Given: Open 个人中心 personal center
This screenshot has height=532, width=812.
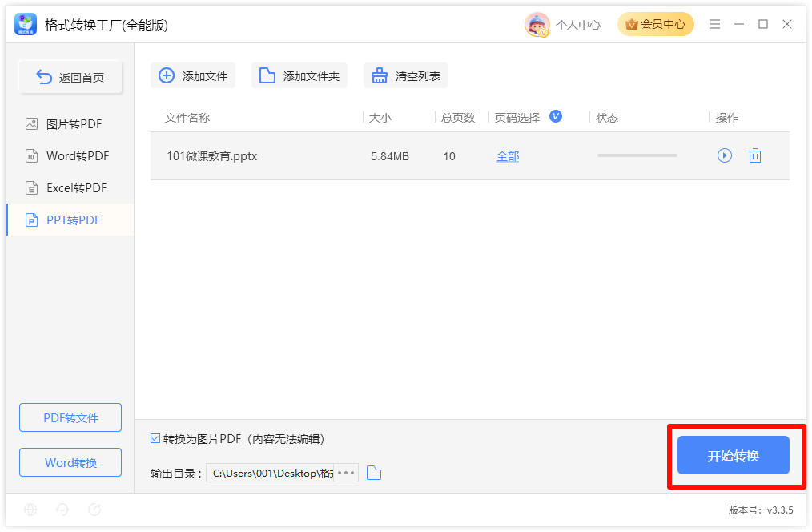Looking at the screenshot, I should coord(578,25).
